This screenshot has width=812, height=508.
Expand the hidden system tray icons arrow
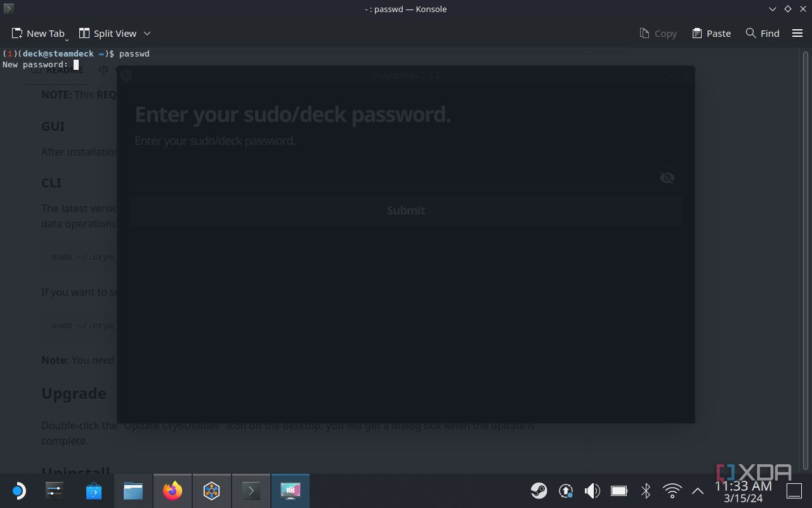697,490
